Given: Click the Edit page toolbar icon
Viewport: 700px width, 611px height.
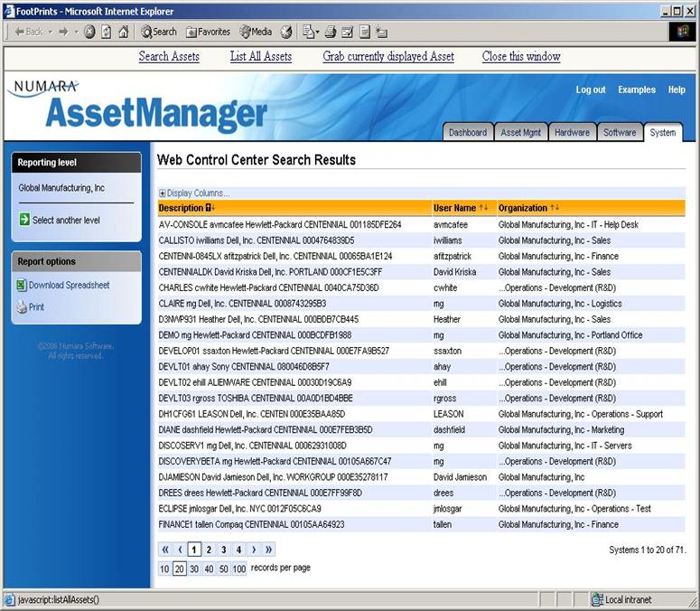Looking at the screenshot, I should point(348,32).
